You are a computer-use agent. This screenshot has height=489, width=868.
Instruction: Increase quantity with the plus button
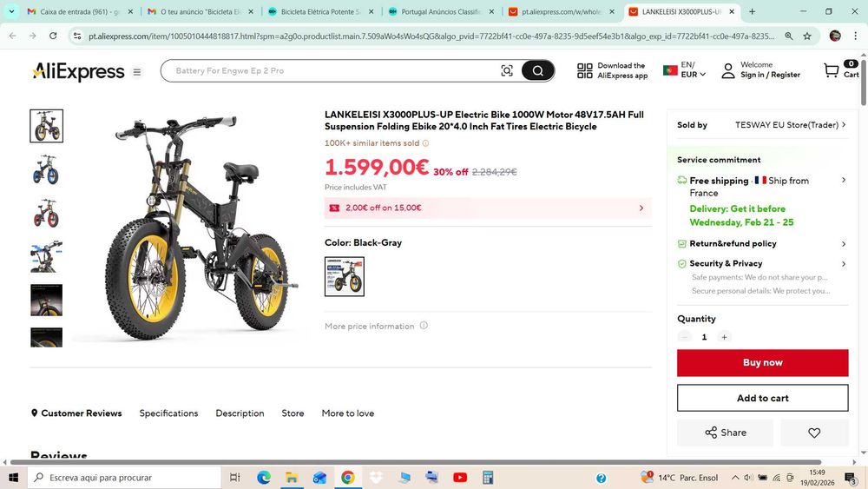724,337
